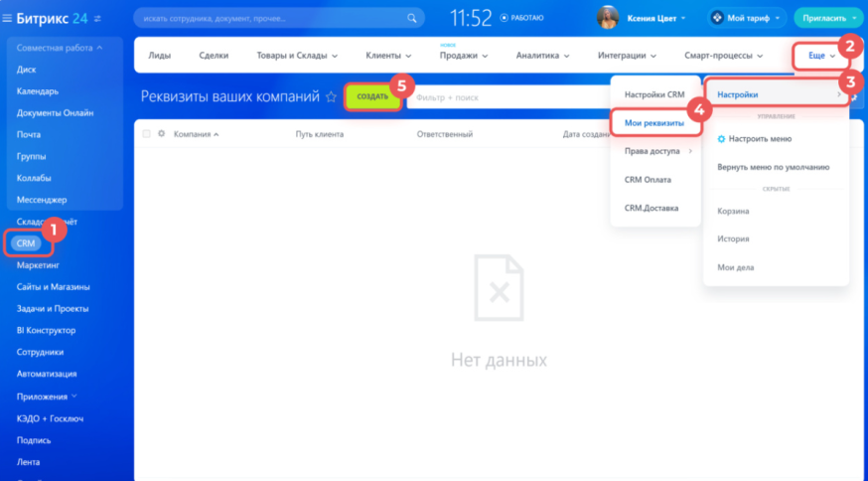Open CRM in the sidebar

click(x=26, y=243)
